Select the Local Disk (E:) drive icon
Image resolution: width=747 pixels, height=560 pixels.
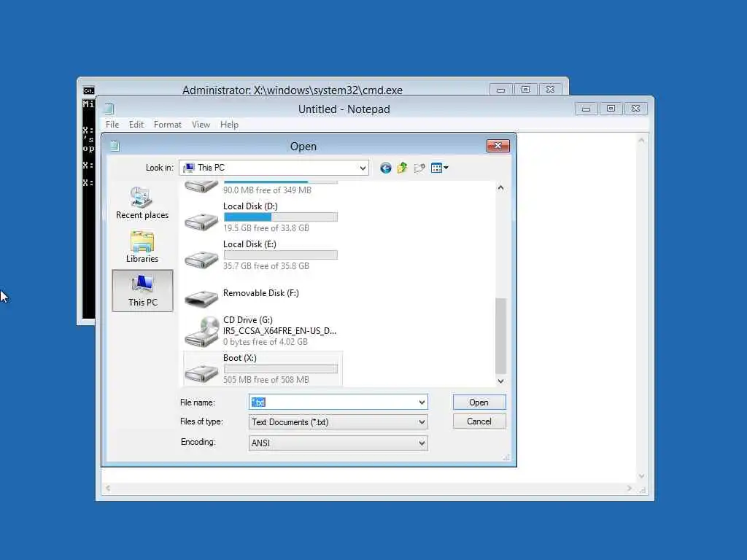click(201, 259)
